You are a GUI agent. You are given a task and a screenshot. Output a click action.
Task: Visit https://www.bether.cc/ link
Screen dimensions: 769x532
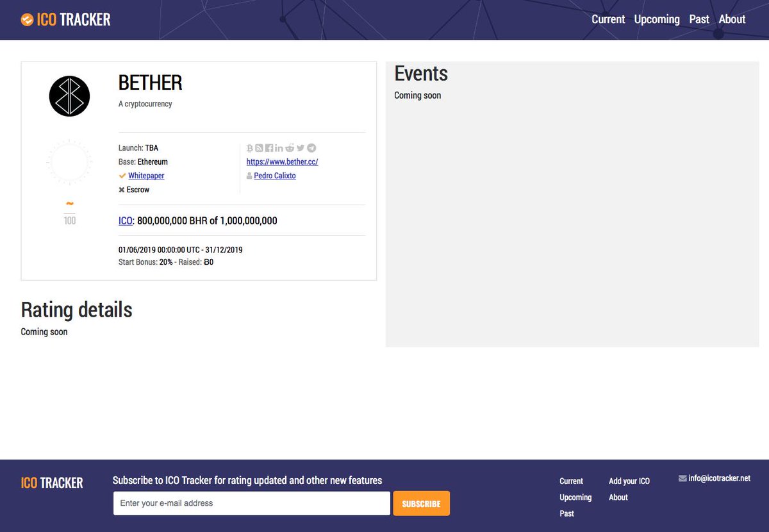(282, 162)
